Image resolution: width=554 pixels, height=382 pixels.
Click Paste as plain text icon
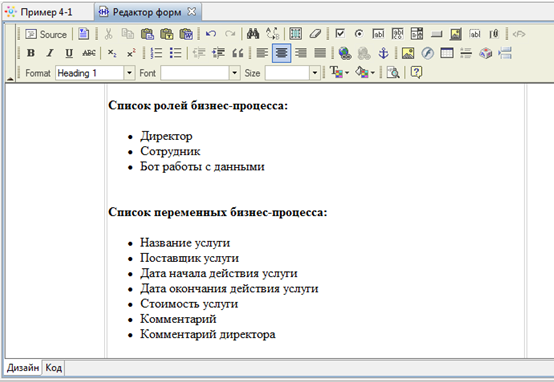click(x=166, y=34)
